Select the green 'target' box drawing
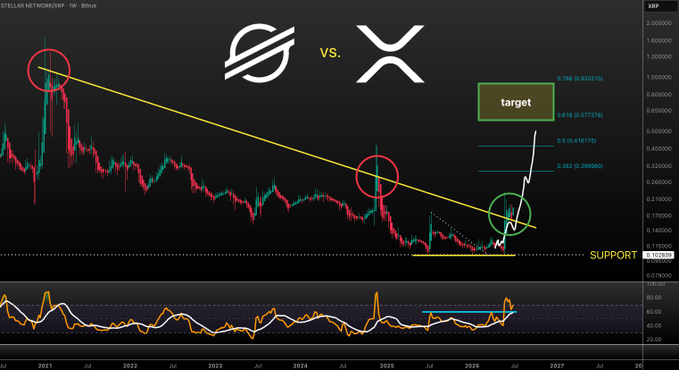Image resolution: width=679 pixels, height=370 pixels. point(516,102)
